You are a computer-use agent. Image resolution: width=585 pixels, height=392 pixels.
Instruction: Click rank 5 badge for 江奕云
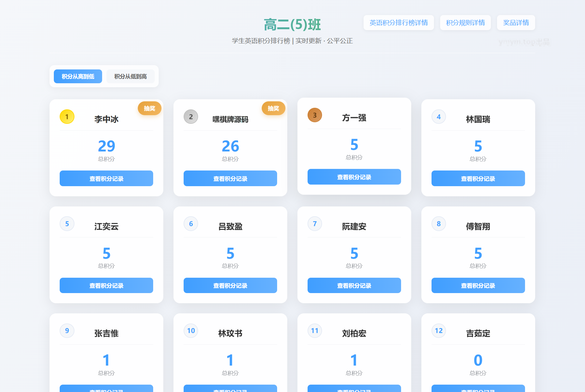click(x=67, y=224)
